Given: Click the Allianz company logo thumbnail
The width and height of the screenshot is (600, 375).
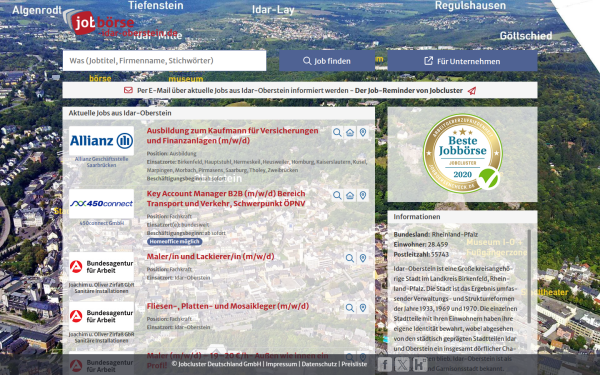Looking at the screenshot, I should point(101,141).
